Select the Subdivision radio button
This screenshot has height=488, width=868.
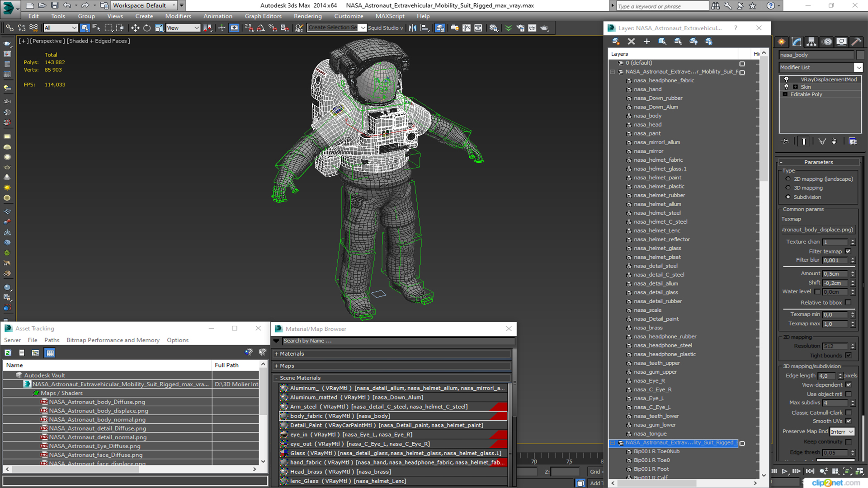(788, 197)
